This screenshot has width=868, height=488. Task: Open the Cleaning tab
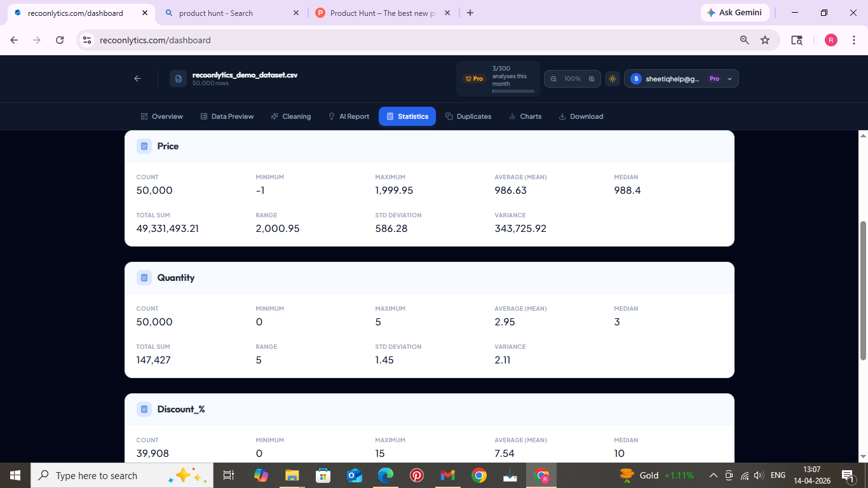click(x=290, y=116)
